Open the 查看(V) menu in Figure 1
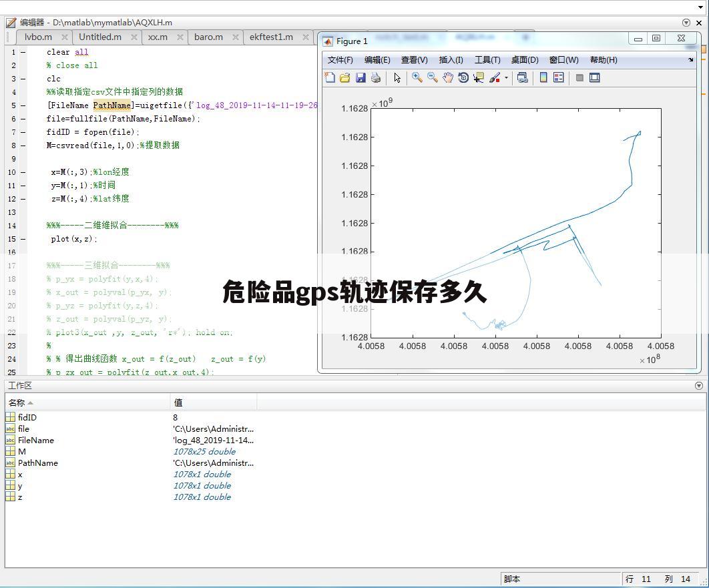Viewport: 709px width, 588px height. pyautogui.click(x=414, y=60)
